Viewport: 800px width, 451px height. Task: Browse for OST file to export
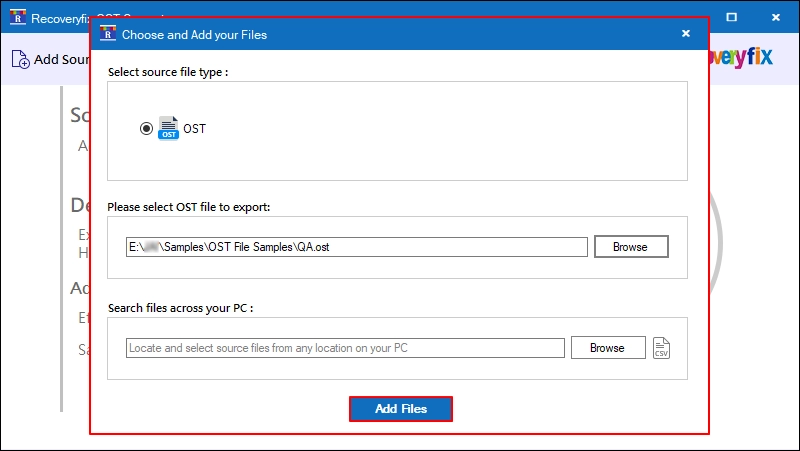(631, 246)
